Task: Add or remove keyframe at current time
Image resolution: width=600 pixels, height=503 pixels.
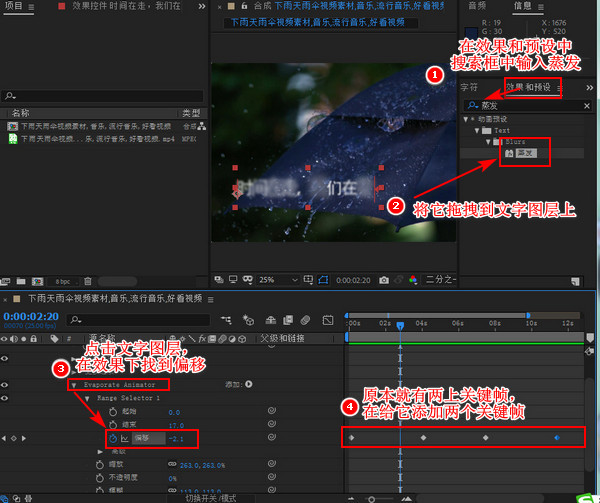Action: [14, 438]
